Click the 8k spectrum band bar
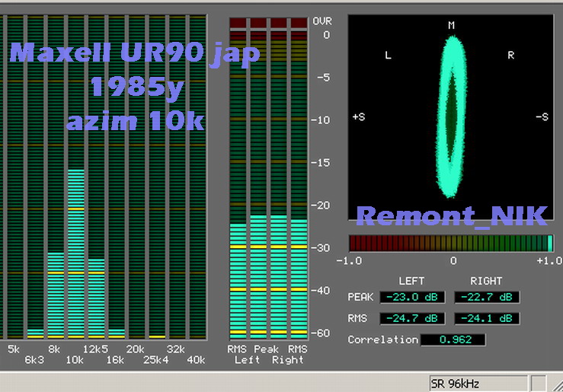This screenshot has width=563, height=392. (56, 293)
